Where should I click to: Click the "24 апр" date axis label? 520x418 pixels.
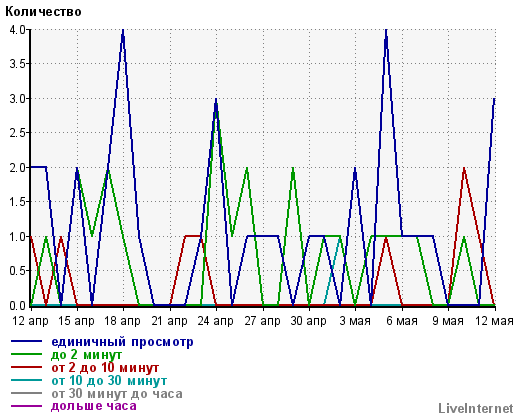pyautogui.click(x=215, y=321)
